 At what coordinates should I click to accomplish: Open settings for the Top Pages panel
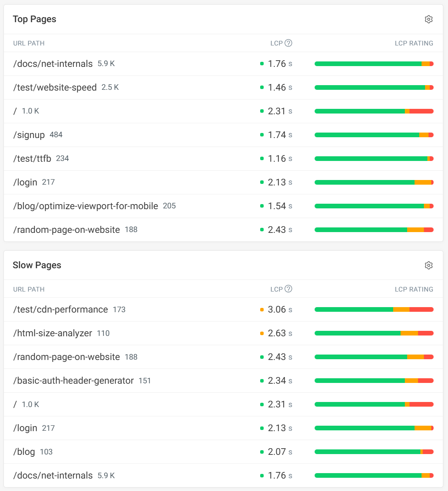429,19
